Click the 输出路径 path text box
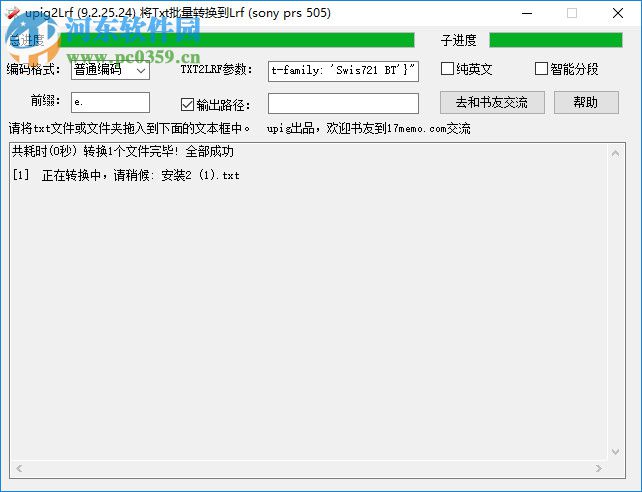This screenshot has height=492, width=642. click(343, 104)
